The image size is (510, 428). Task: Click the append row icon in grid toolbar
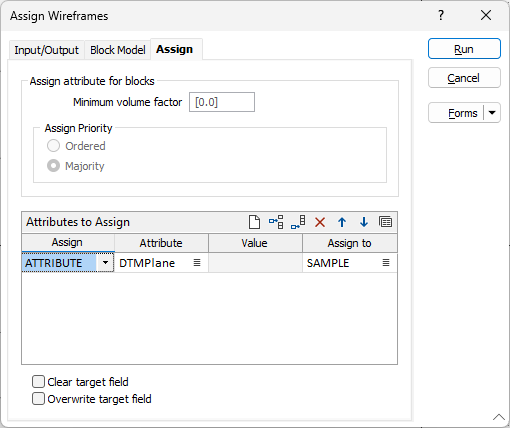[x=298, y=222]
